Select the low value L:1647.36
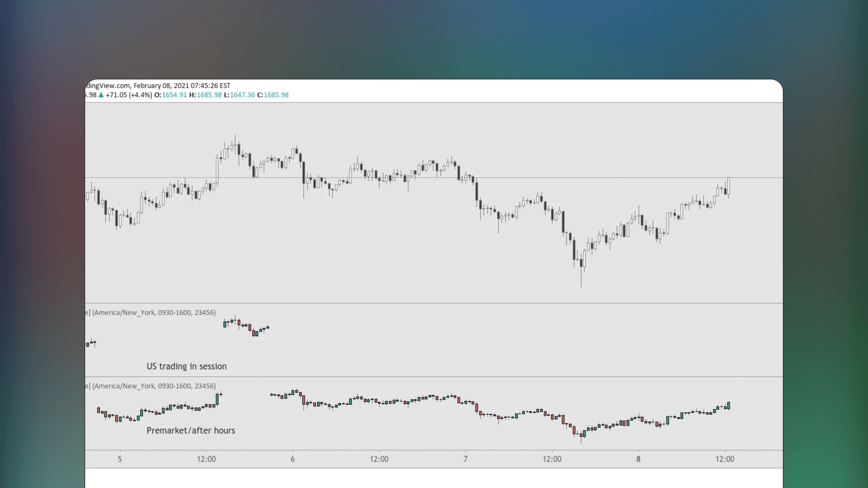Image resolution: width=868 pixels, height=488 pixels. (241, 95)
